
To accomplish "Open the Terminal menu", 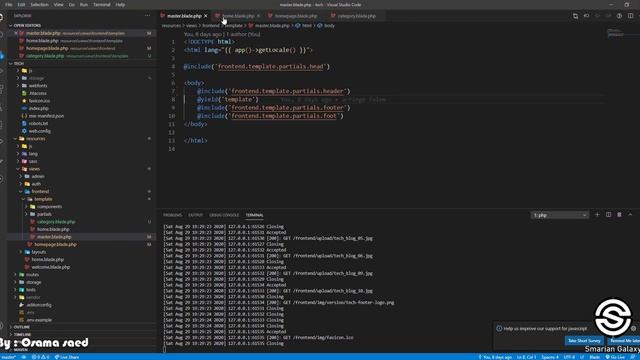I will tap(102, 4).
